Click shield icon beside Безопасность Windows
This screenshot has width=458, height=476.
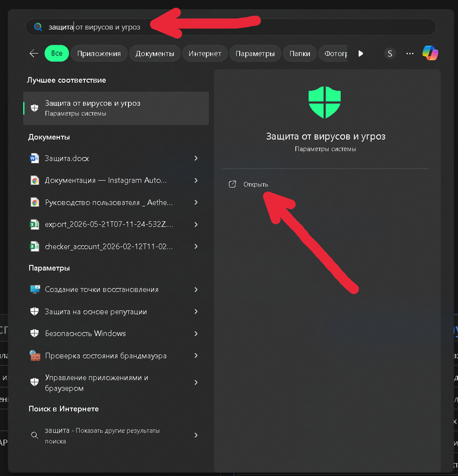point(34,333)
